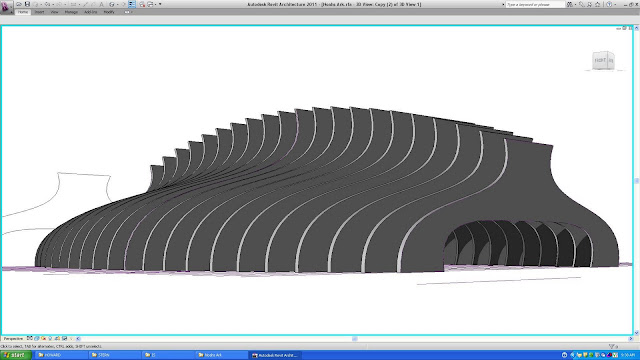Open the Switch Windows dropdown arrow
Screen dimensions: 640x360
156,4
